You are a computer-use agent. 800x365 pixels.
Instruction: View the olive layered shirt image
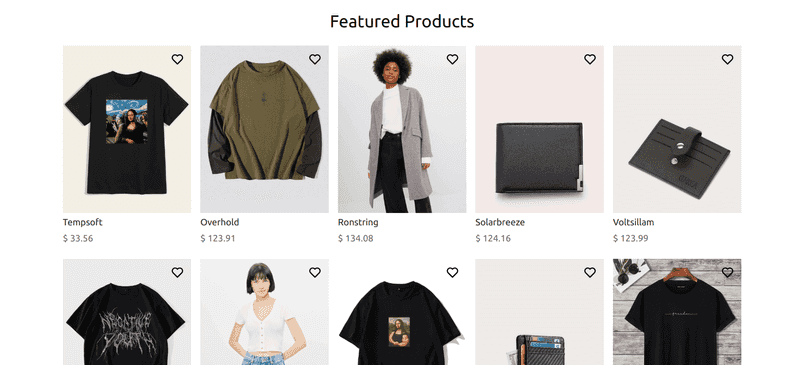click(264, 129)
